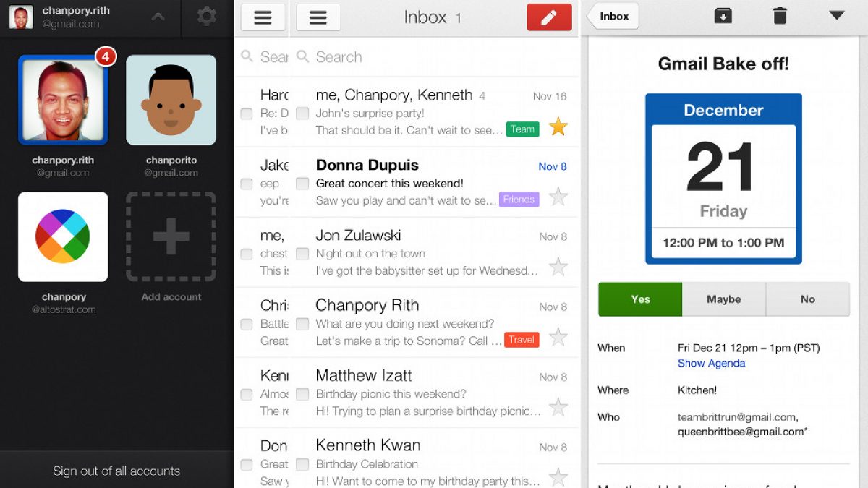Open me, Chanpory, Kenneth thread
This screenshot has width=868, height=488.
(x=434, y=113)
